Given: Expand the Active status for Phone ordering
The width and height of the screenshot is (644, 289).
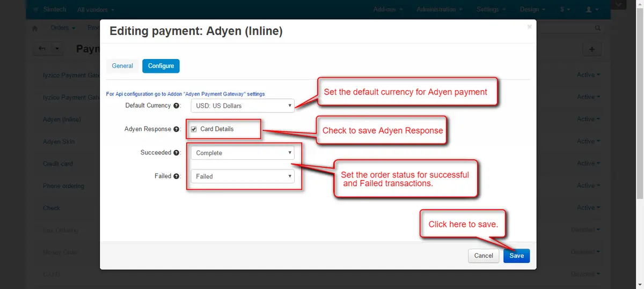Looking at the screenshot, I should click(x=588, y=186).
